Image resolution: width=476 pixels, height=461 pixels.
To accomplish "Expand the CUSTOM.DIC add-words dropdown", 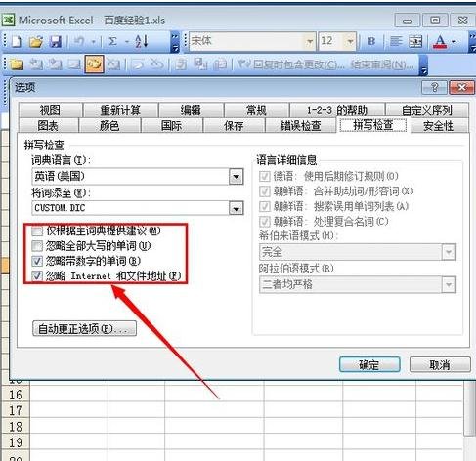I will click(237, 208).
